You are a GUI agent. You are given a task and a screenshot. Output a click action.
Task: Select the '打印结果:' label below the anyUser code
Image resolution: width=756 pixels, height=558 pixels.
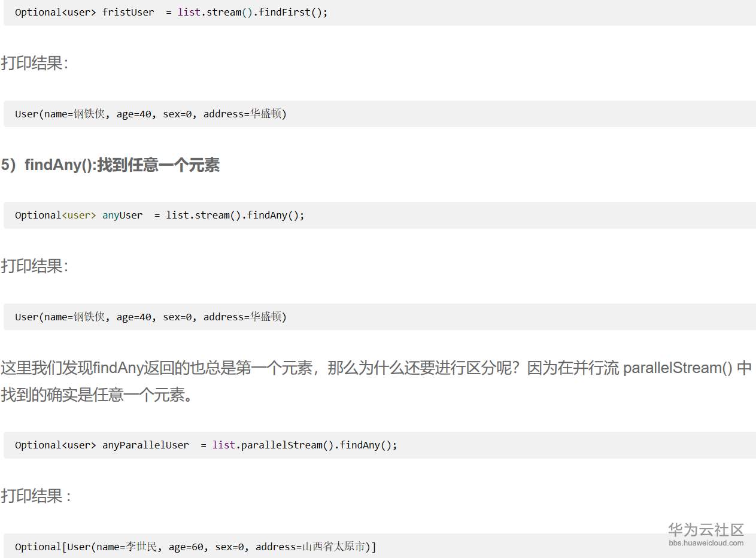click(35, 266)
